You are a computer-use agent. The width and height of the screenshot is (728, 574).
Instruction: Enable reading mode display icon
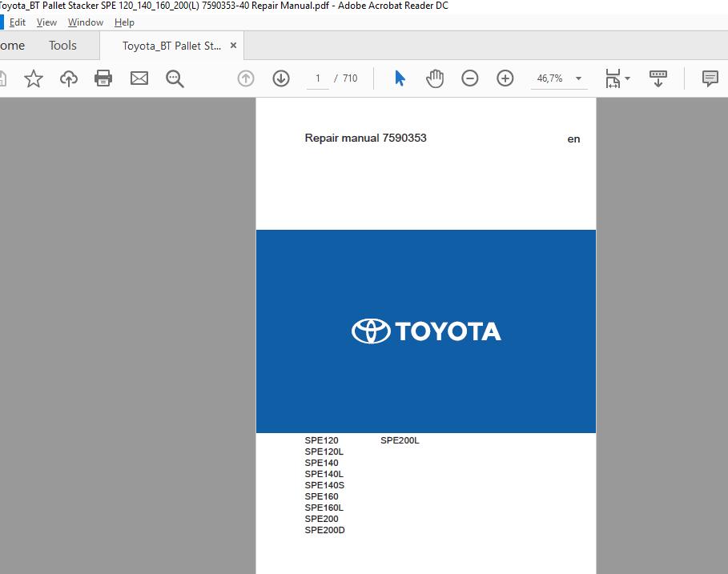658,78
